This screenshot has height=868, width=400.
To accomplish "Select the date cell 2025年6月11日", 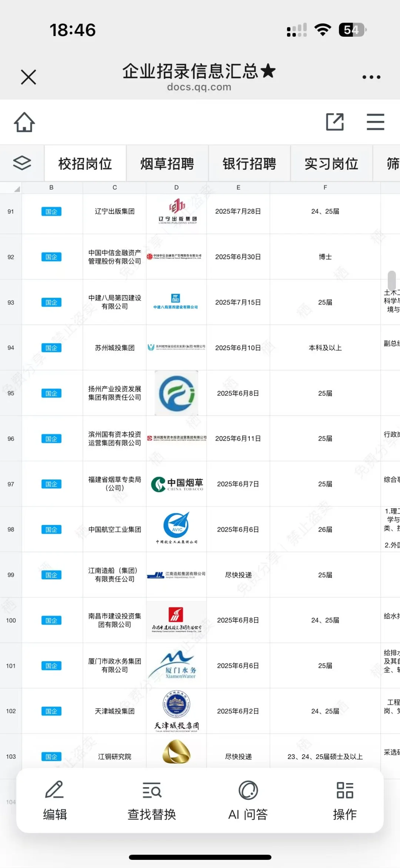I will point(238,439).
